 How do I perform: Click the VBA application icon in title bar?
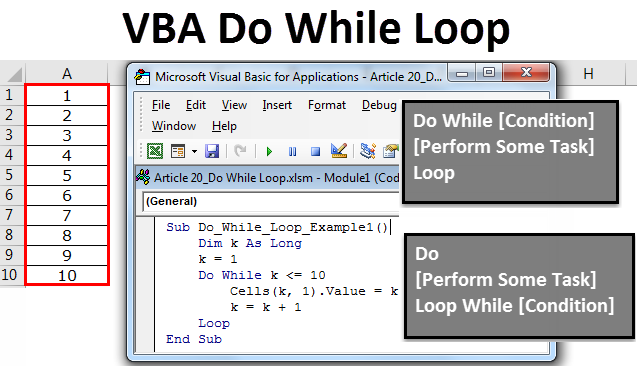coord(142,76)
